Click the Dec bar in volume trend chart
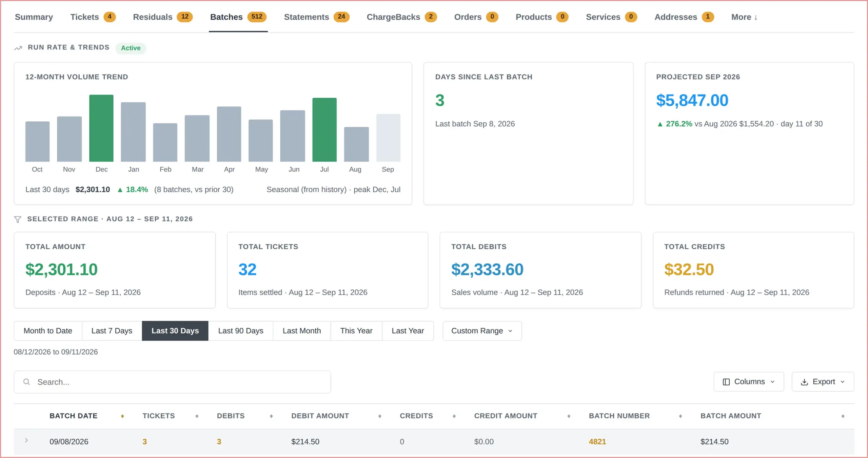The height and width of the screenshot is (458, 868). (x=101, y=128)
